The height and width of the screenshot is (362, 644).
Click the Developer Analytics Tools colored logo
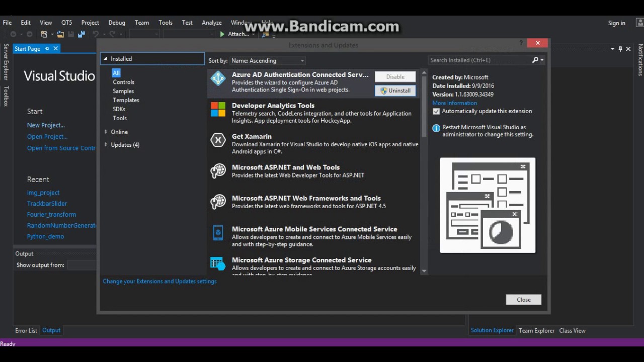tap(218, 109)
